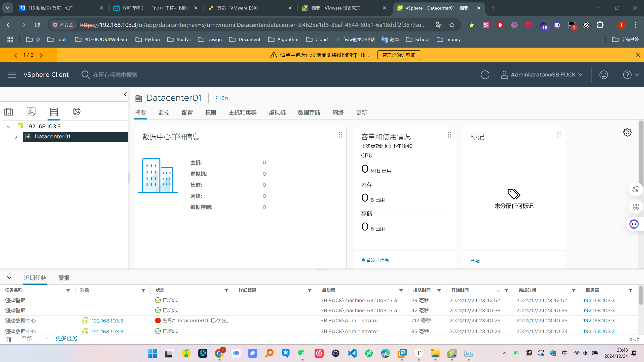
Task: Switch to the 警报 tab
Action: coord(64,278)
